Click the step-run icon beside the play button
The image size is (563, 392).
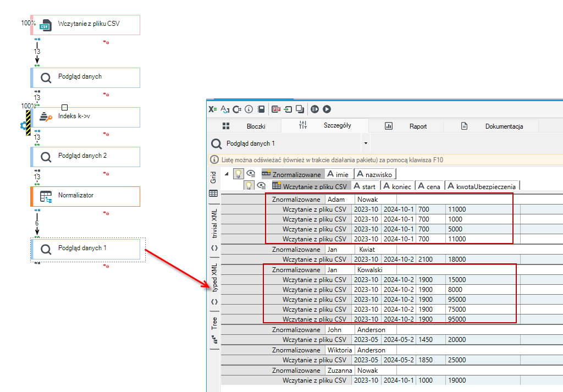(315, 109)
